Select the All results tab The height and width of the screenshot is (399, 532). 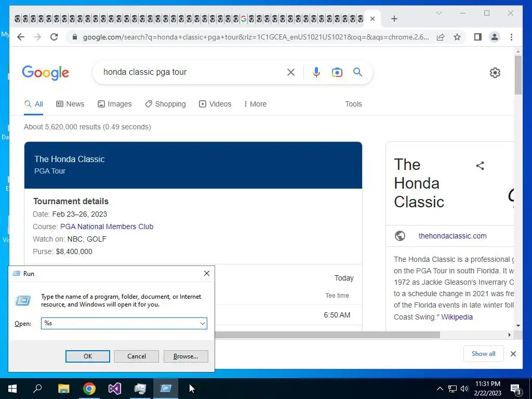[x=34, y=104]
